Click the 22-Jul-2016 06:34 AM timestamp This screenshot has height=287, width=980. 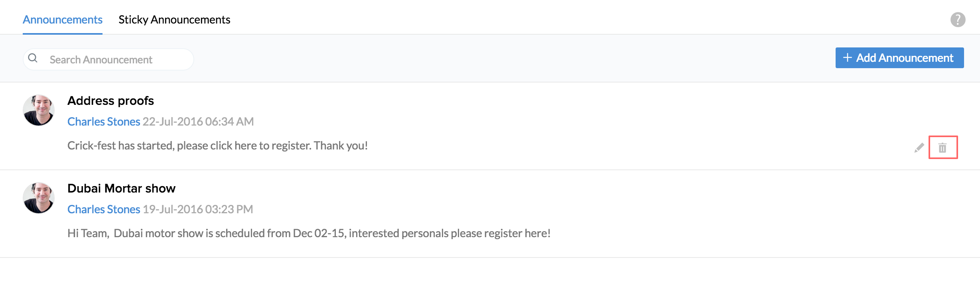click(198, 122)
